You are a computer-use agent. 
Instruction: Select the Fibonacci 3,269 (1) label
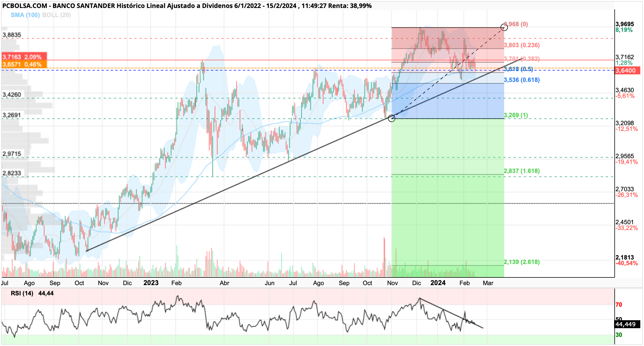tap(516, 115)
